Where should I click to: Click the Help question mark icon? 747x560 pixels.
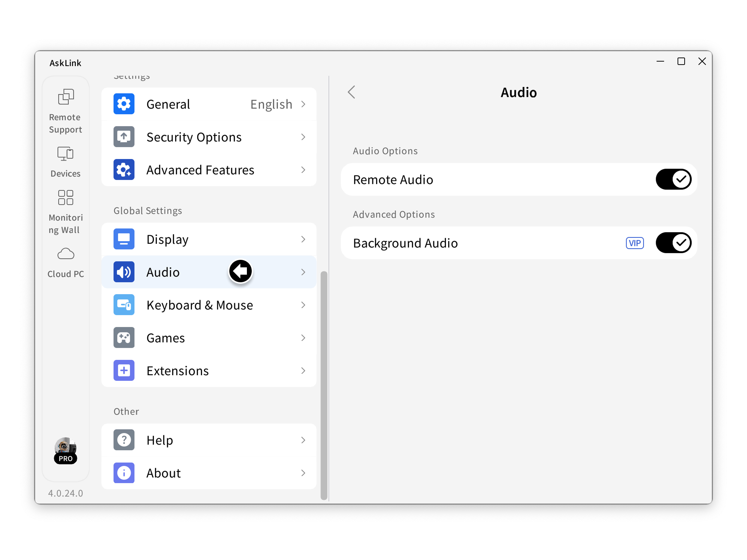(124, 440)
